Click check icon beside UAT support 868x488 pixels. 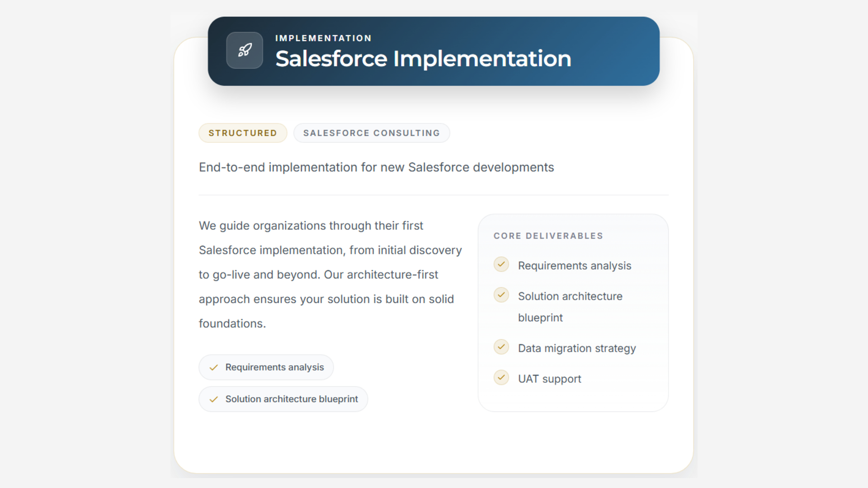501,378
